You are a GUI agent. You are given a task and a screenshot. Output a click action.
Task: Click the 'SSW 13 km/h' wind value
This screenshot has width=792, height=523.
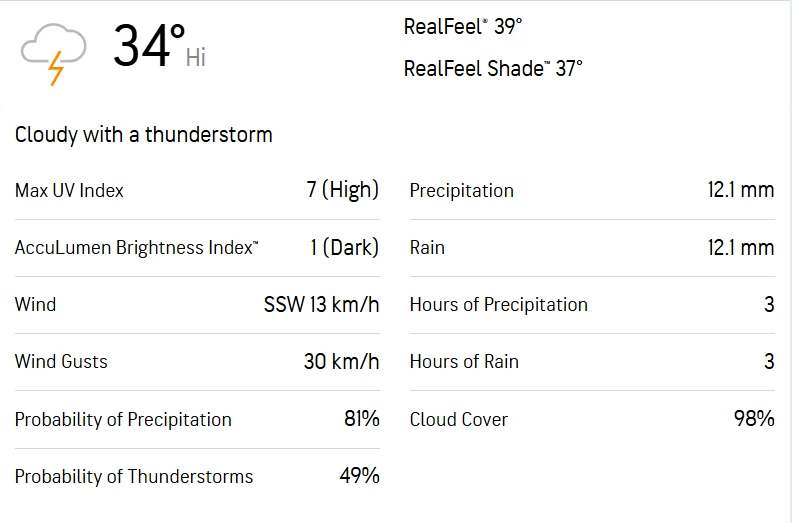click(321, 304)
